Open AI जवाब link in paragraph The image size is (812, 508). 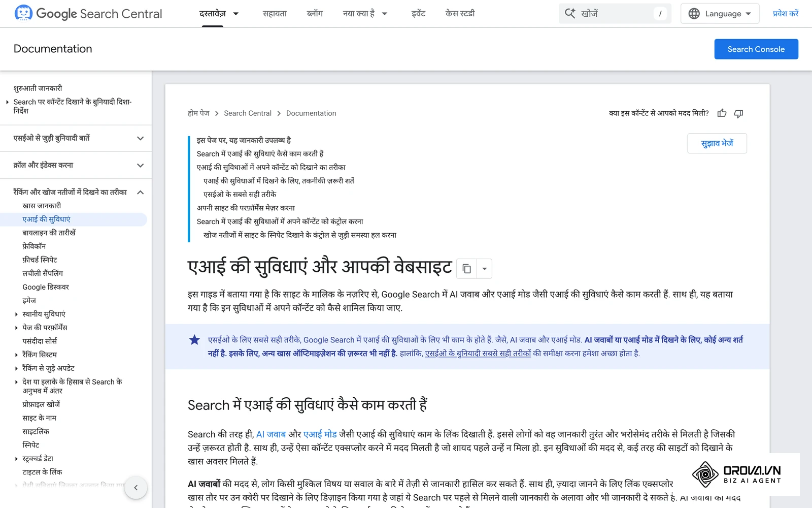click(x=271, y=434)
